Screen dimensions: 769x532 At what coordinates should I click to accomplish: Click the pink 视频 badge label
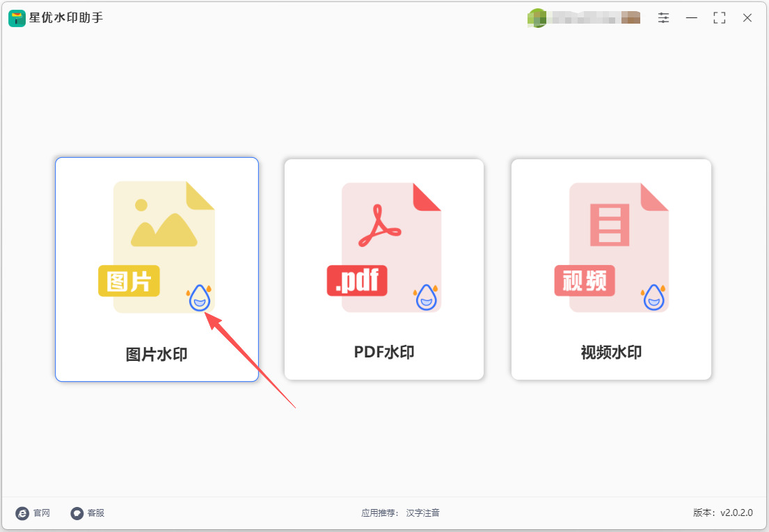(x=584, y=281)
